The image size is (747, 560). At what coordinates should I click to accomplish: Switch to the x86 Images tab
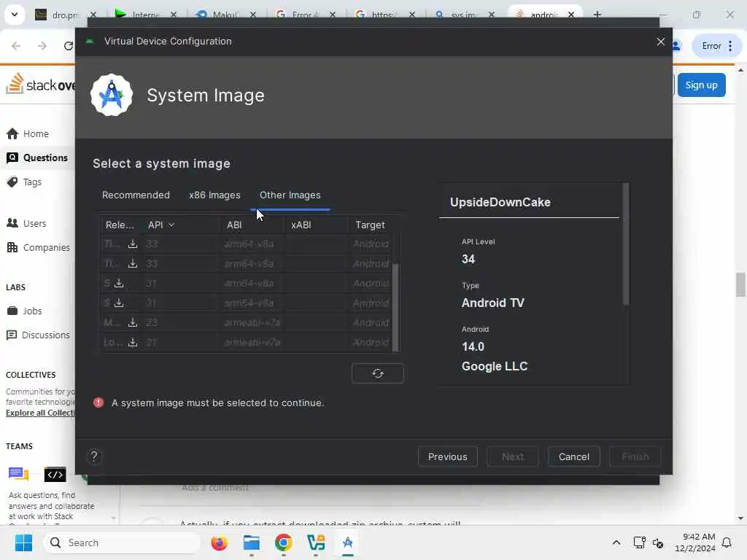(215, 195)
